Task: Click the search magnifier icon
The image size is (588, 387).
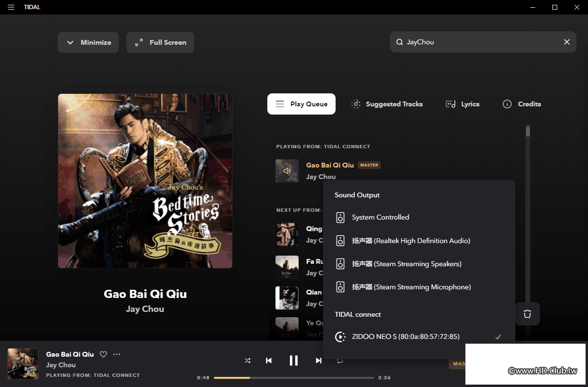Action: point(400,42)
